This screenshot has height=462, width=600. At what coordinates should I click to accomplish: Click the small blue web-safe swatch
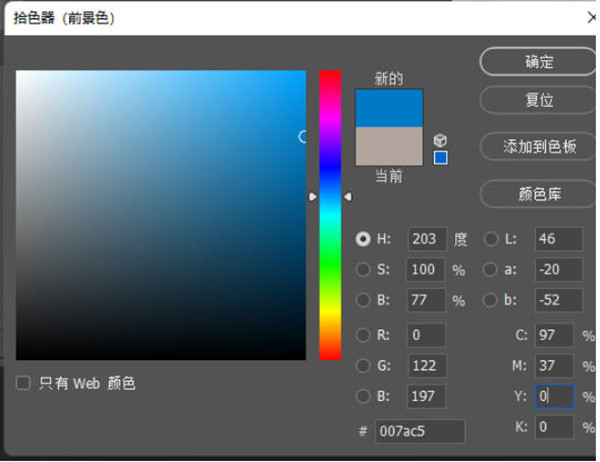[440, 158]
